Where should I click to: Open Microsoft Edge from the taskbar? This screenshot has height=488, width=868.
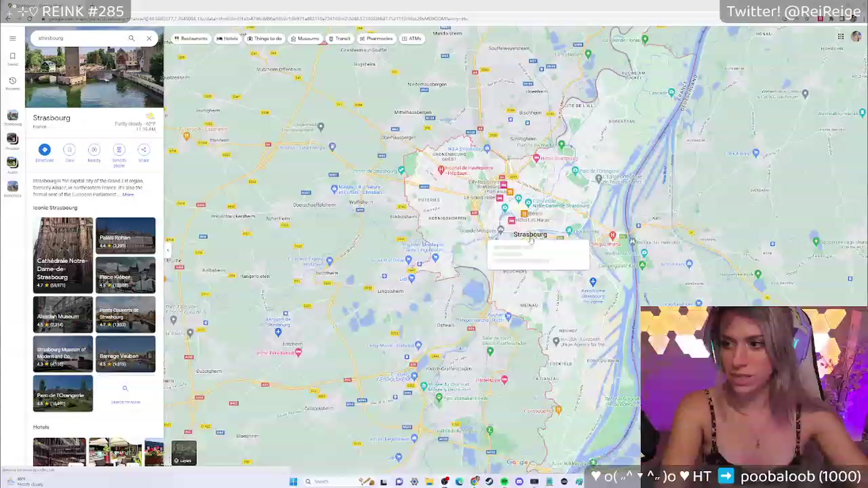point(459,482)
